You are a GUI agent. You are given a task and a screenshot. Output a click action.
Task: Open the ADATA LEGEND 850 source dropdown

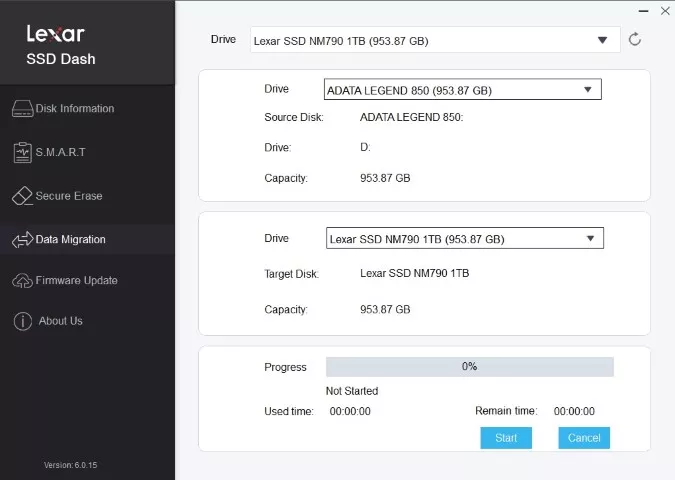pos(588,90)
